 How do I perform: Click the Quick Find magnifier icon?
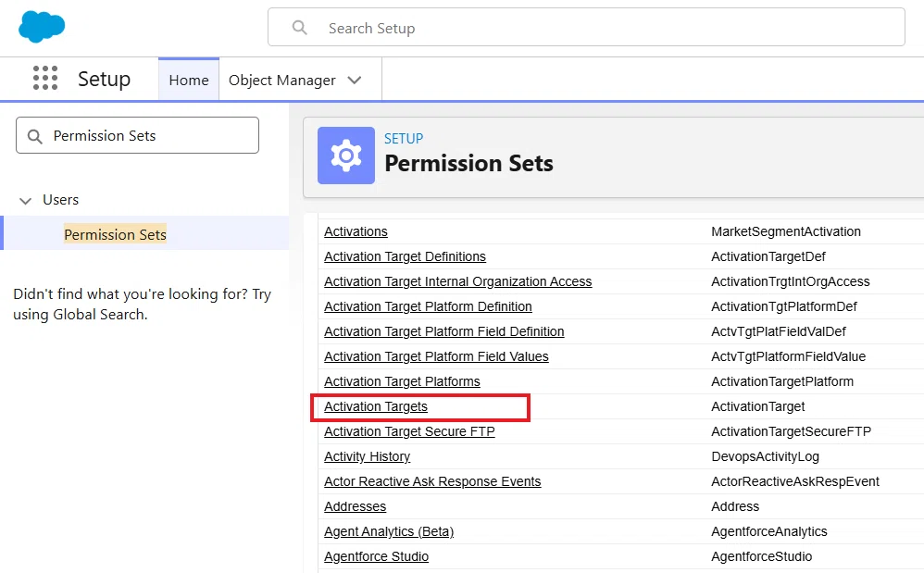(35, 136)
